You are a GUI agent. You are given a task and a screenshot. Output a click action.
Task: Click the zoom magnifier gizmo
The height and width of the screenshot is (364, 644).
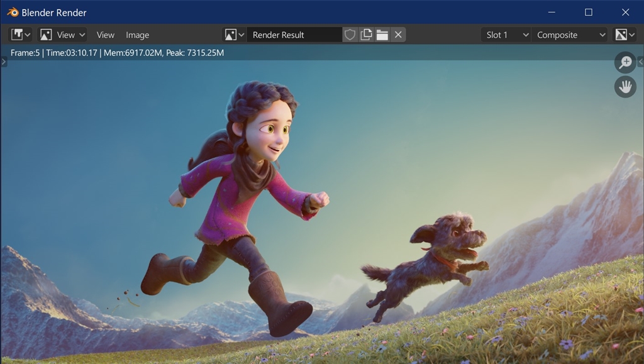tap(625, 62)
